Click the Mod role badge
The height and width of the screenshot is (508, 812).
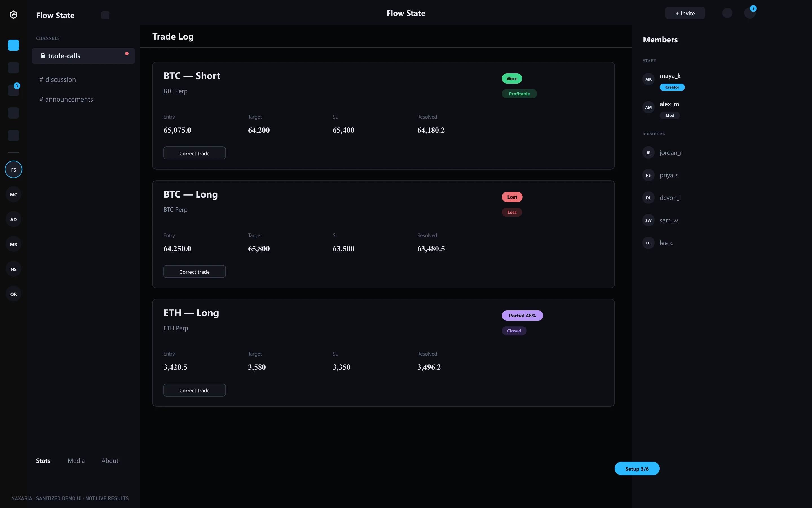669,116
